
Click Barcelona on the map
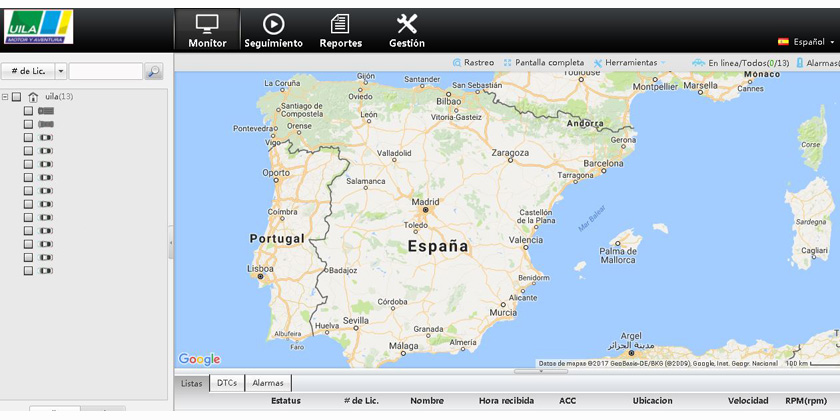(x=603, y=163)
